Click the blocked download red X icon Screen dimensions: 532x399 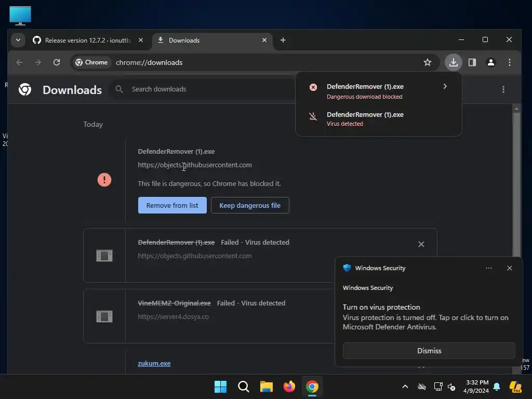click(x=313, y=87)
